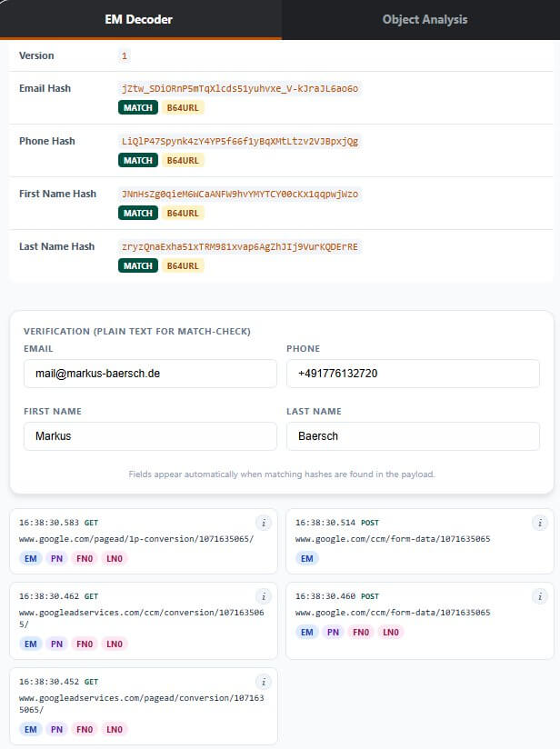Screen dimensions: 560x749
Task: Select the Email Hash value jZtw_SDiORnP5m…
Action: 240,88
